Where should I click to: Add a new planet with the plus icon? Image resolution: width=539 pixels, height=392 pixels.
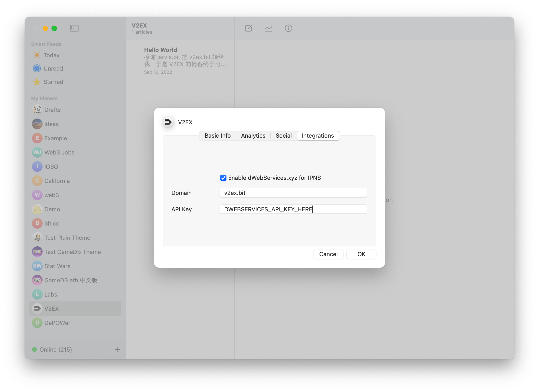click(117, 349)
